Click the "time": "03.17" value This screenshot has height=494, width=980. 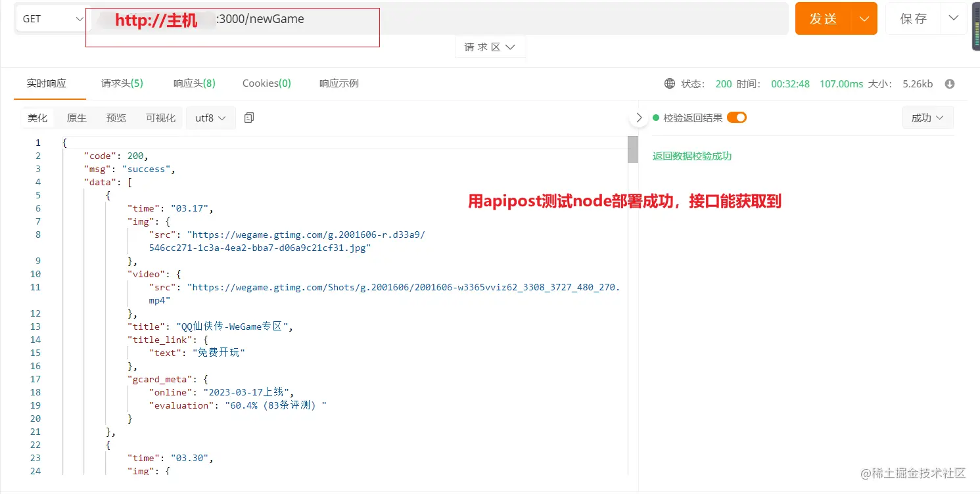point(190,208)
